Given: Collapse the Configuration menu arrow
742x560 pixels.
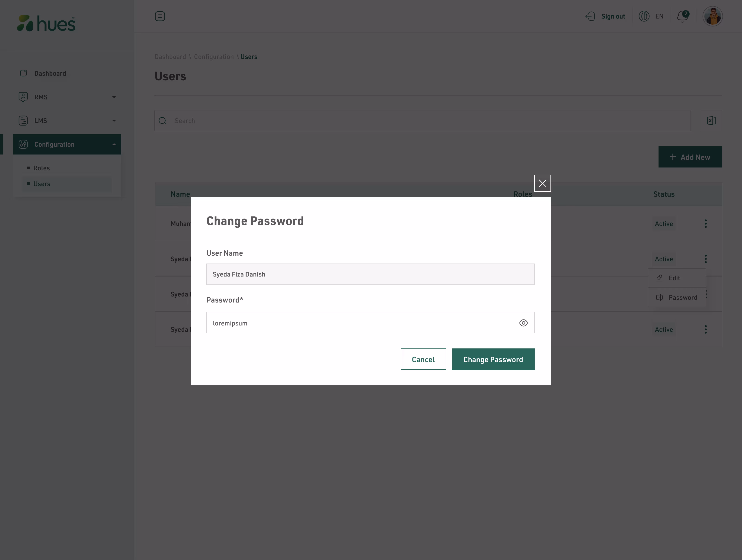Looking at the screenshot, I should (x=114, y=144).
